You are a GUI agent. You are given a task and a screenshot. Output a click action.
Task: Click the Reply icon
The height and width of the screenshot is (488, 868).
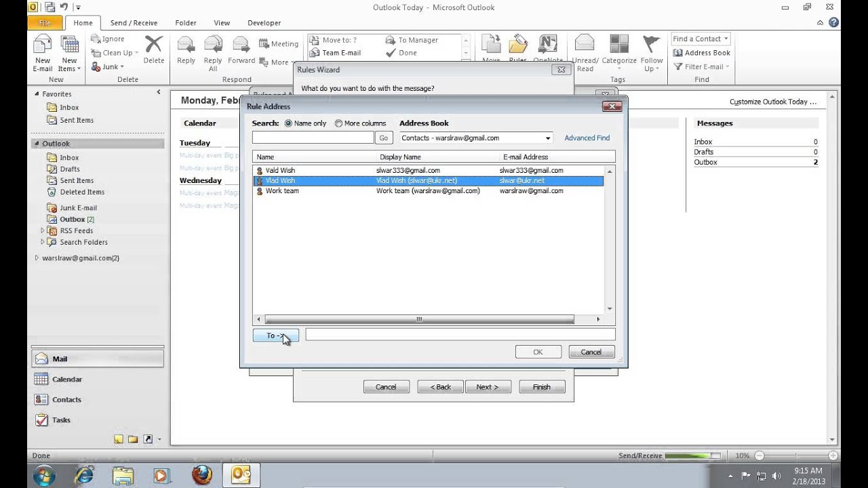186,45
